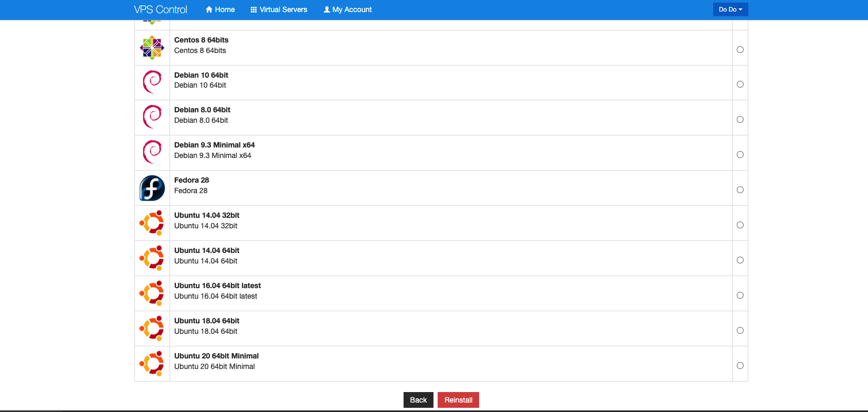This screenshot has height=412, width=868.
Task: Select the Fedora 28 radio button
Action: click(740, 189)
